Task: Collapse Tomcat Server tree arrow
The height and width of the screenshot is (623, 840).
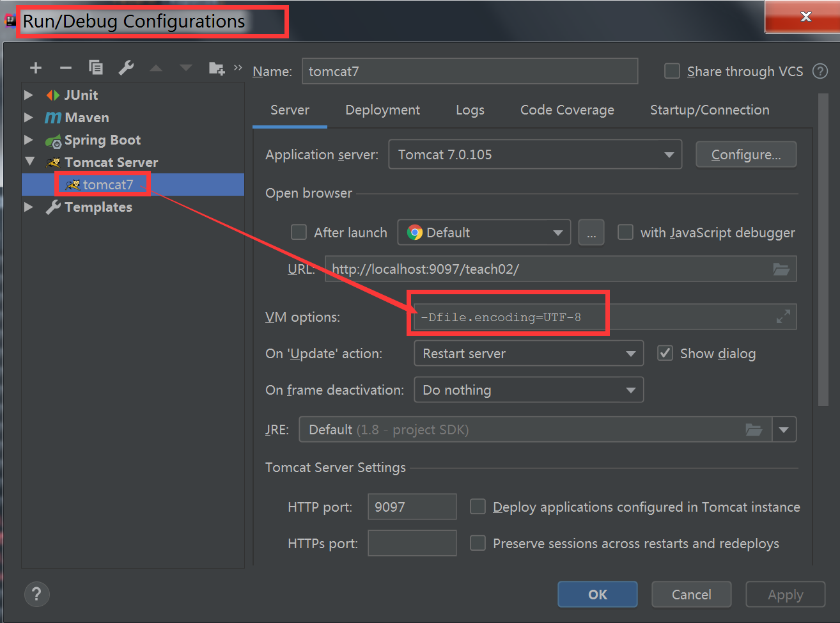Action: pos(29,162)
